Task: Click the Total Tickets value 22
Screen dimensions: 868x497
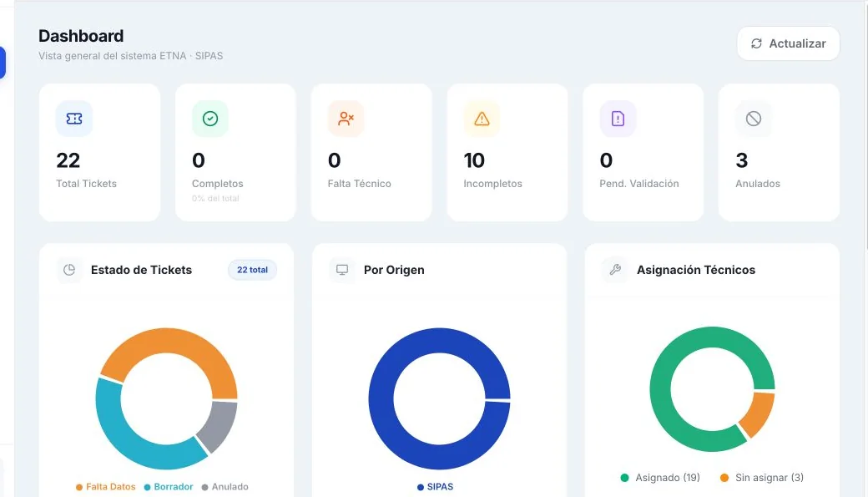Action: (x=68, y=160)
